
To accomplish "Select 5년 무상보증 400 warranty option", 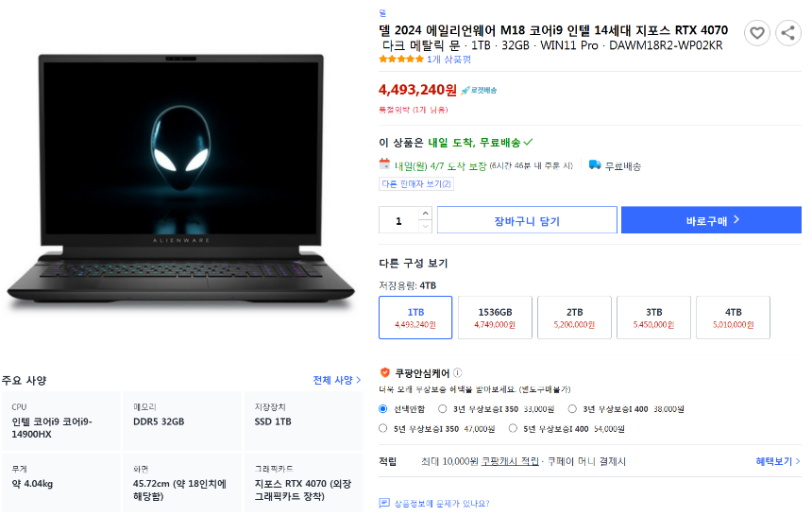I will pos(513,429).
